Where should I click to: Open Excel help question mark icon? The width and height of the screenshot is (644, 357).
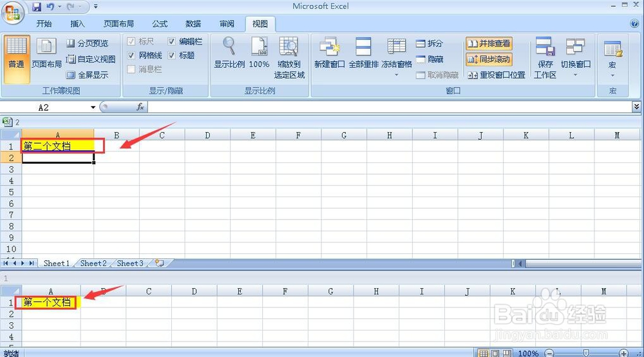(634, 23)
